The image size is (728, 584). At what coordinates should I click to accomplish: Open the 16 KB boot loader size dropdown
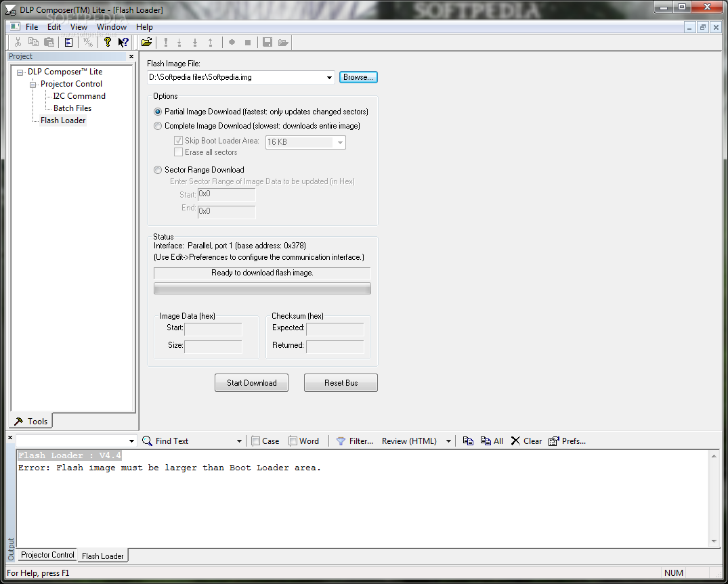click(x=340, y=142)
